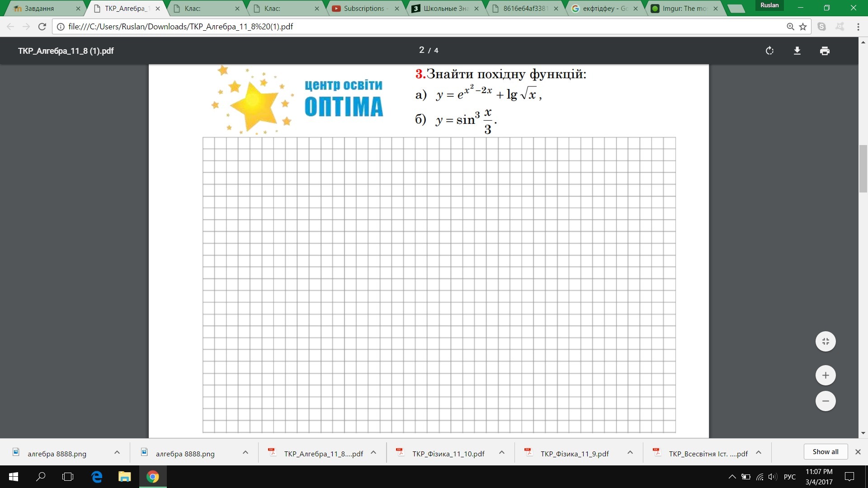868x488 pixels.
Task: Expand options for ТКР_Фізика_11_10.pdf download
Action: (501, 452)
